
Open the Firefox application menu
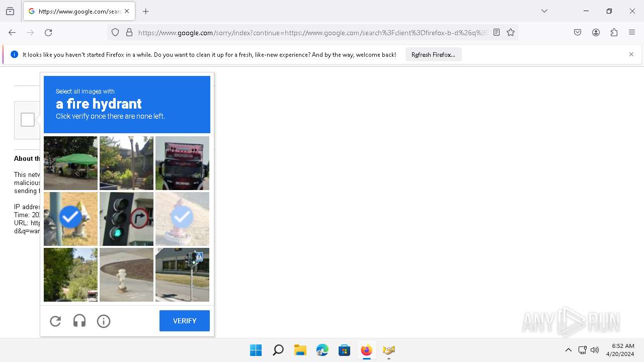click(632, 32)
